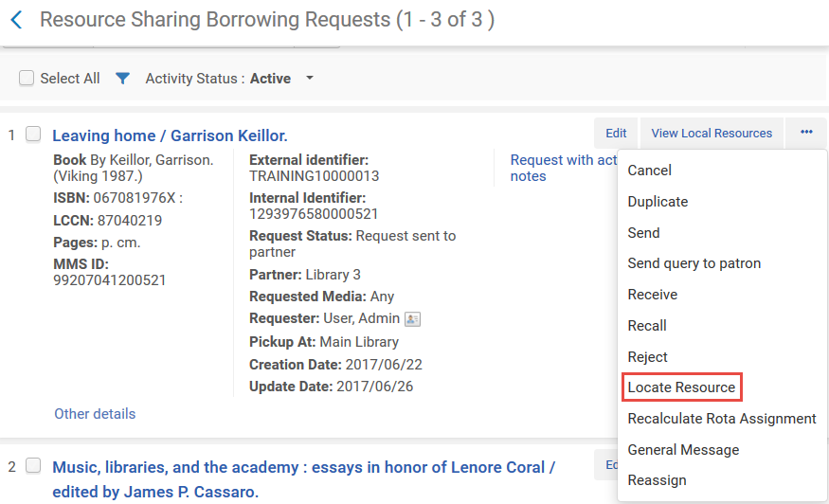Screen dimensions: 829x504
Task: Click the ISBN value 067081976X
Action: pyautogui.click(x=135, y=198)
